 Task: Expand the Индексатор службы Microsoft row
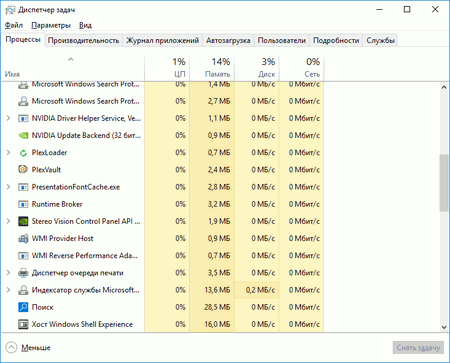point(8,290)
